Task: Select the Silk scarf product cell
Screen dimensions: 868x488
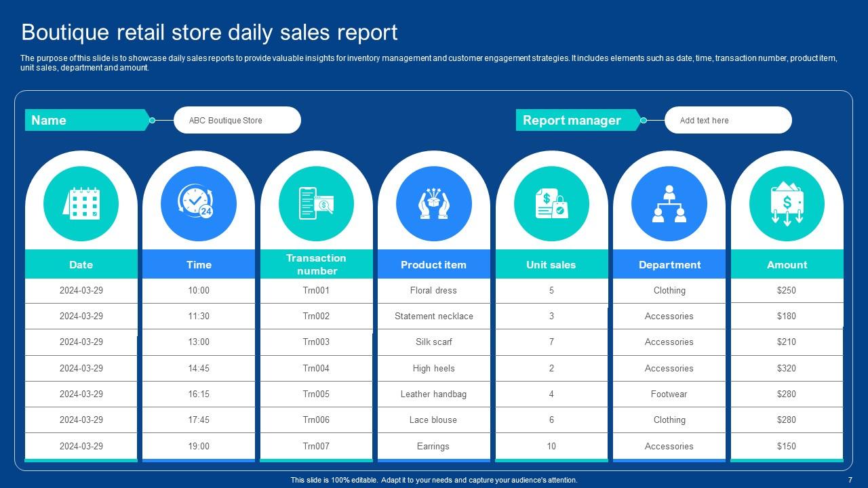Action: tap(434, 342)
